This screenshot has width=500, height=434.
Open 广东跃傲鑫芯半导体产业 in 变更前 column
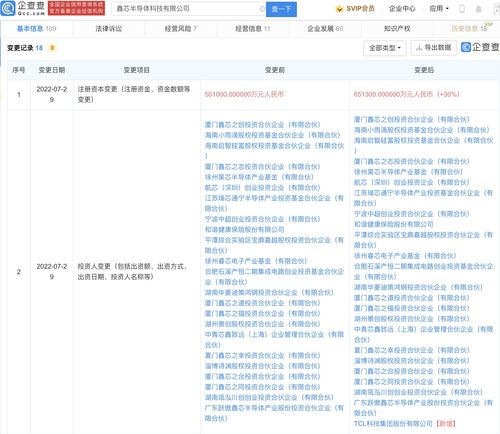(274, 413)
